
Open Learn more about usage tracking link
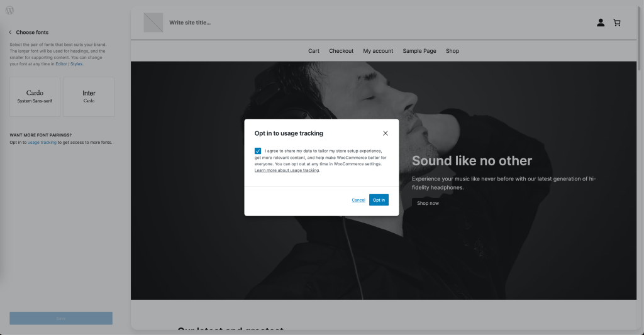coord(287,170)
